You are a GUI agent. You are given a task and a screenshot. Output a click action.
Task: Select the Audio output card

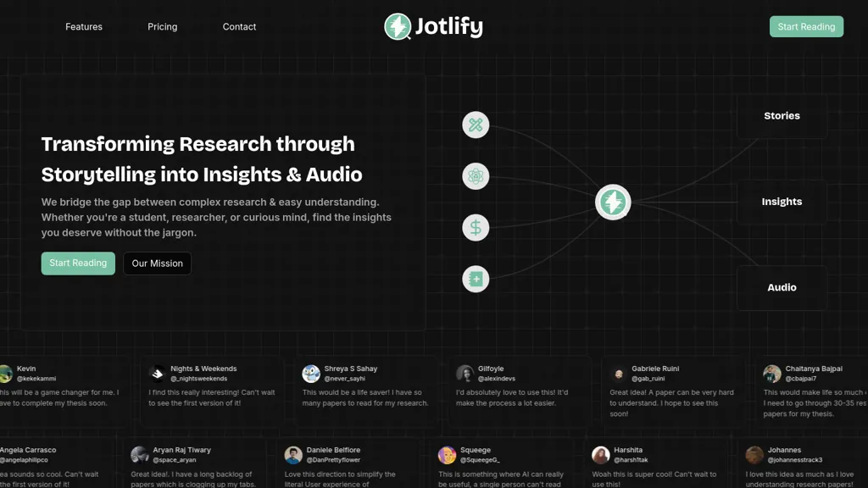[782, 287]
